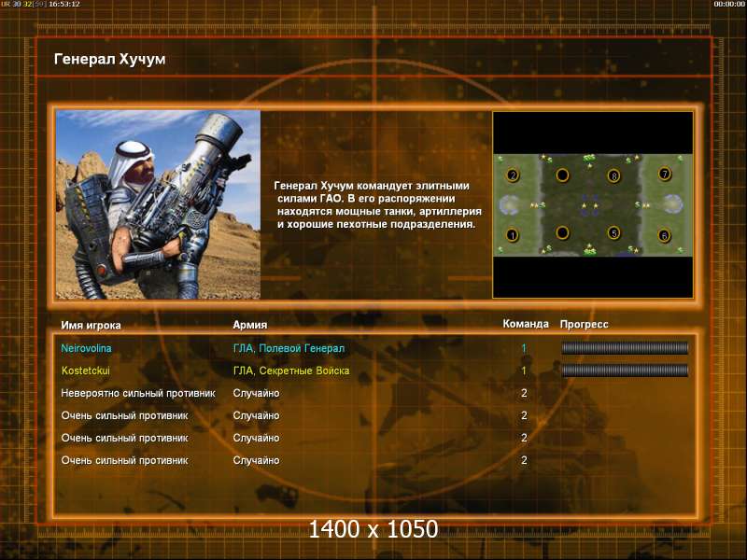
Task: Select row "Невероятно сильный противник"
Action: click(x=138, y=393)
